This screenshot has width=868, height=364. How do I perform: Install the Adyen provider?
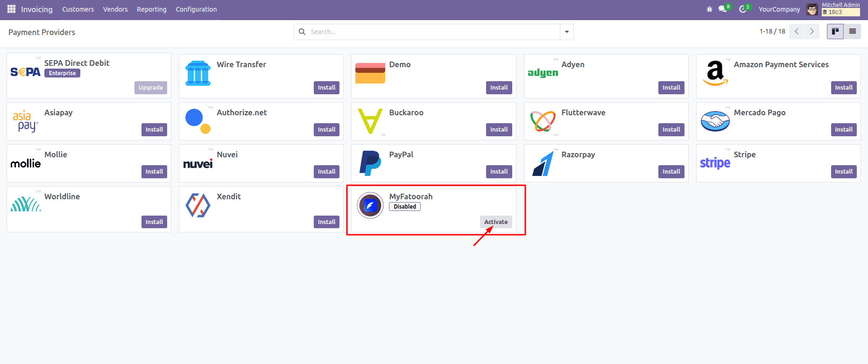671,88
